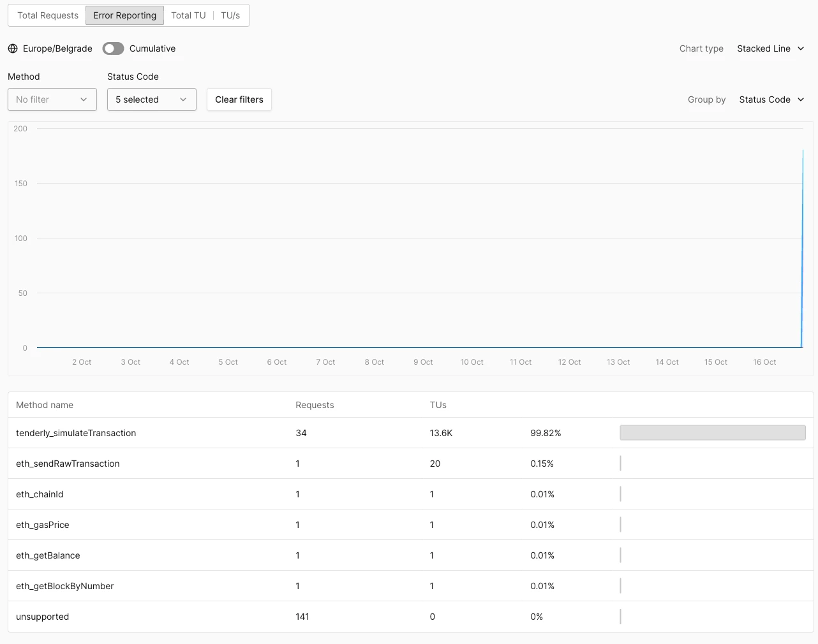Click the 99.82% percentage value
The height and width of the screenshot is (644, 818).
click(x=546, y=433)
